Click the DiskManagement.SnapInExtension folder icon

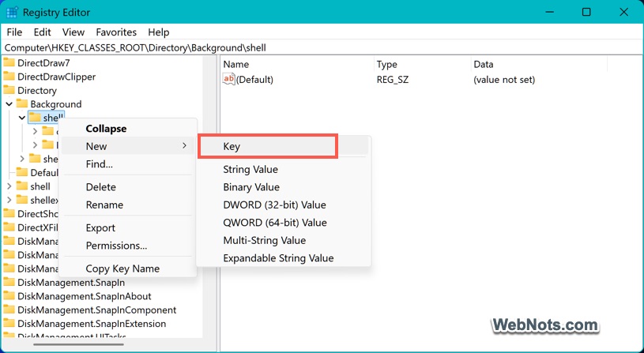click(9, 324)
